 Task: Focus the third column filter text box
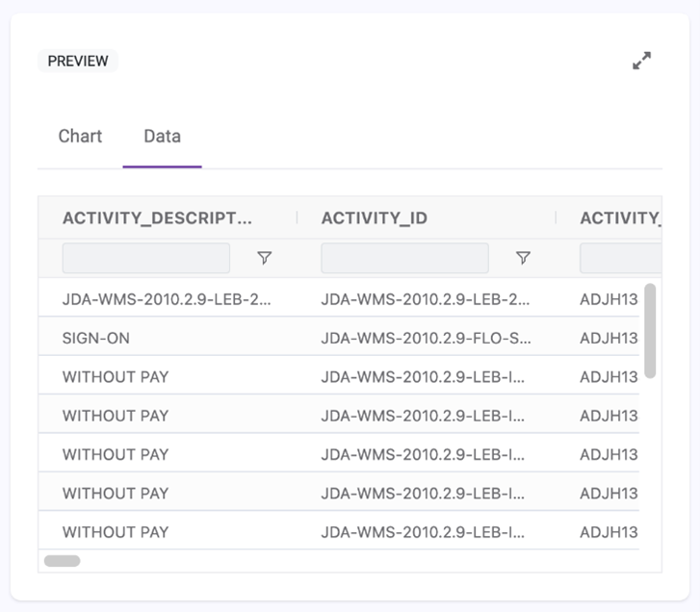tap(620, 258)
